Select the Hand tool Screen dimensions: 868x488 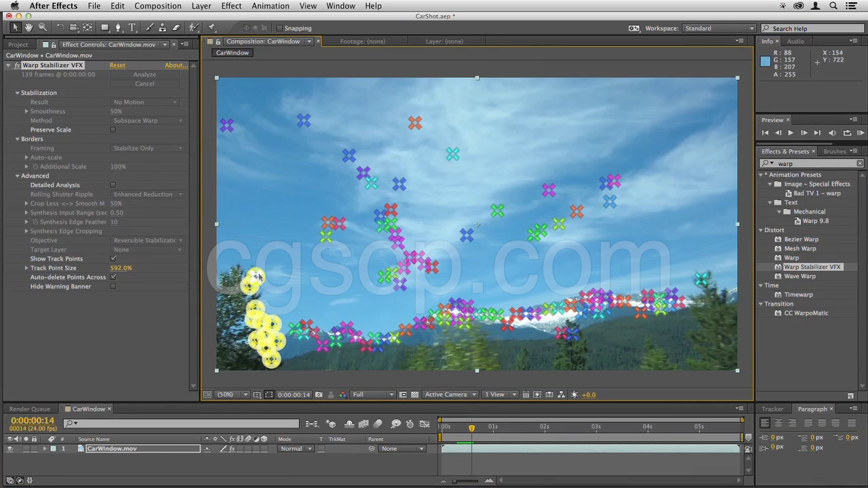[x=29, y=28]
